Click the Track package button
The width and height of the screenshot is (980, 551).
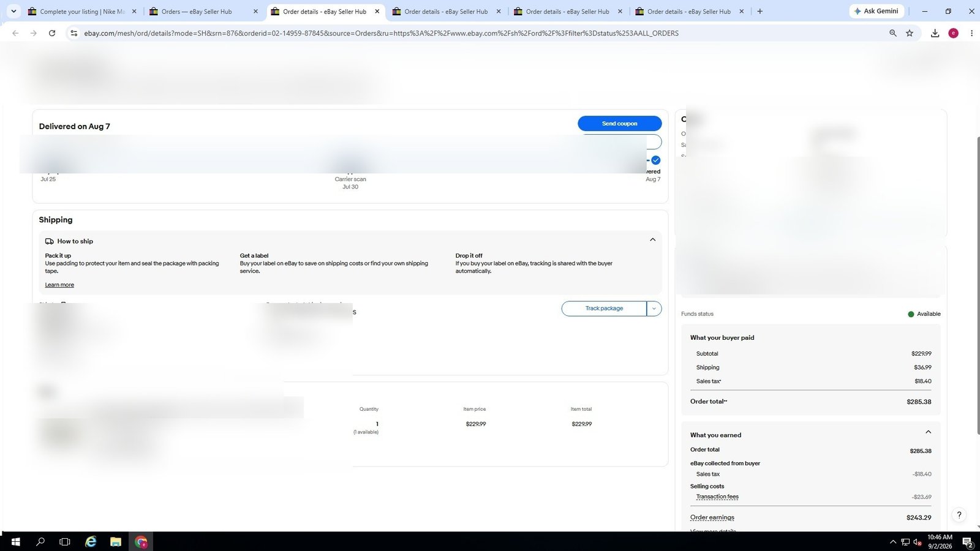604,309
